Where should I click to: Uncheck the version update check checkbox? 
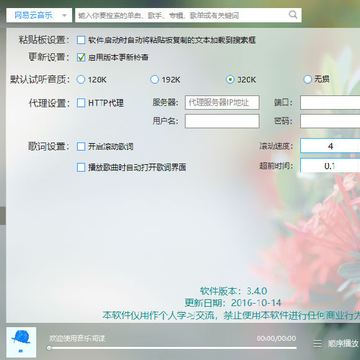coord(81,57)
